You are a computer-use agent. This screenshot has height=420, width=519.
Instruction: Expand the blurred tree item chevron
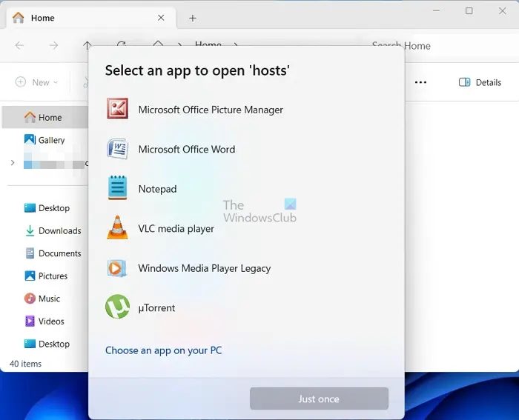click(x=13, y=163)
